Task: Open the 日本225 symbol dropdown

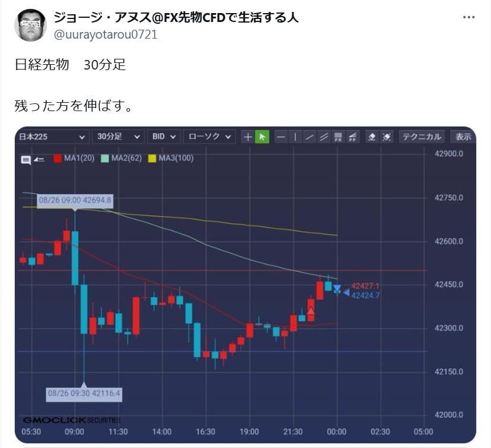Action: coord(52,137)
